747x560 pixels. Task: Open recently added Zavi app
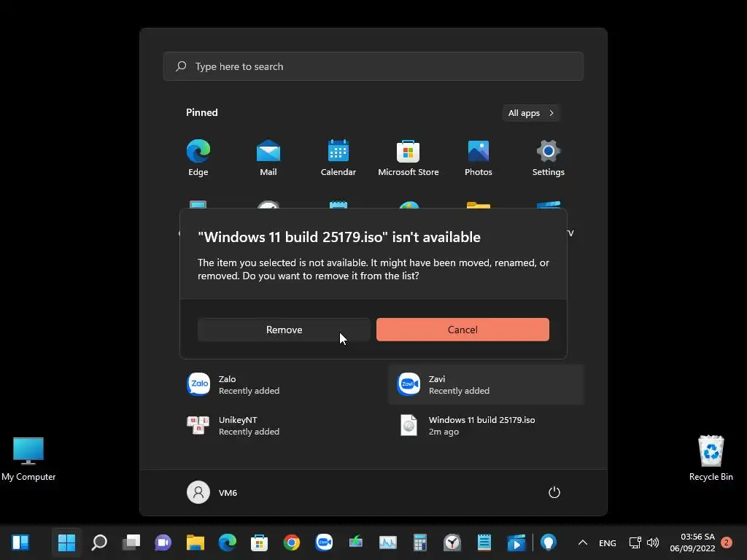(x=486, y=384)
